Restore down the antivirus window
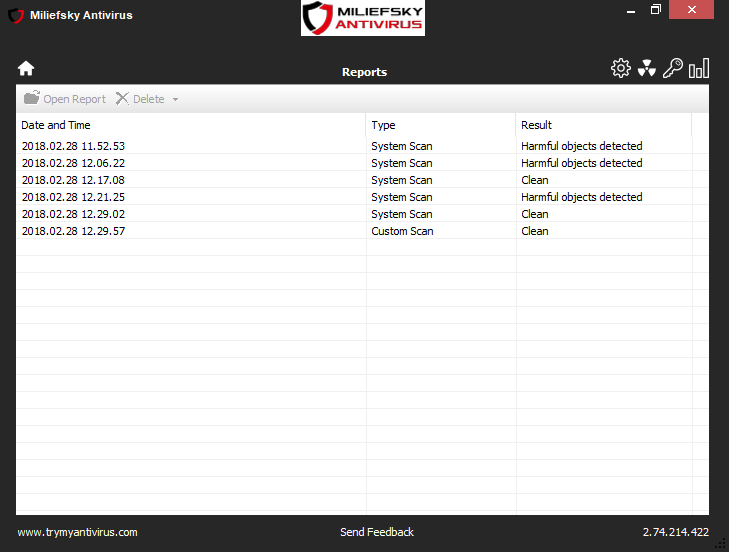The height and width of the screenshot is (552, 729). pyautogui.click(x=656, y=9)
